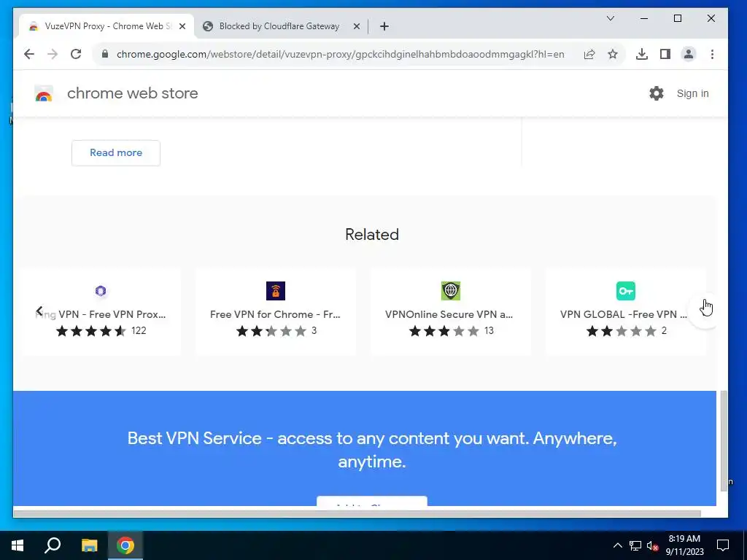Show hidden system tray icons
The width and height of the screenshot is (747, 560).
pos(617,545)
